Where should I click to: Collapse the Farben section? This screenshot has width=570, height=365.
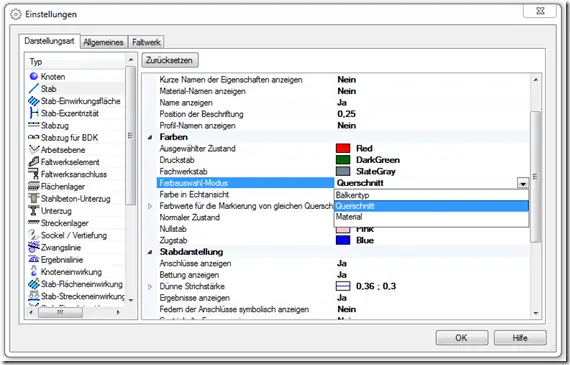[x=150, y=137]
